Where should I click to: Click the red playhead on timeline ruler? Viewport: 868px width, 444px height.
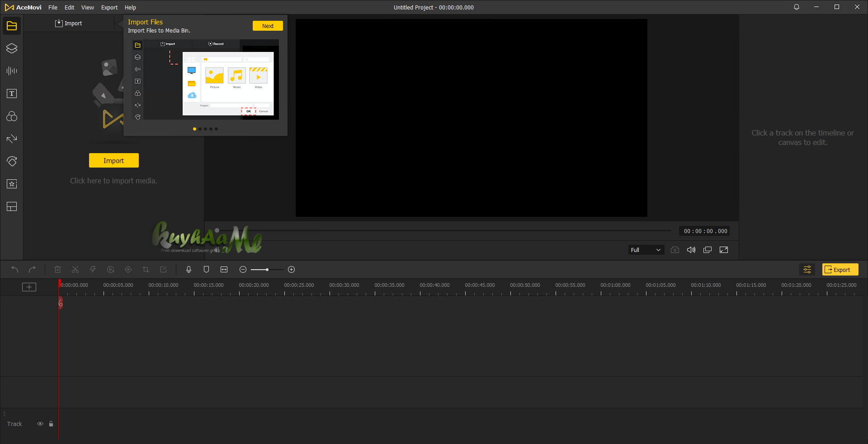[60, 284]
